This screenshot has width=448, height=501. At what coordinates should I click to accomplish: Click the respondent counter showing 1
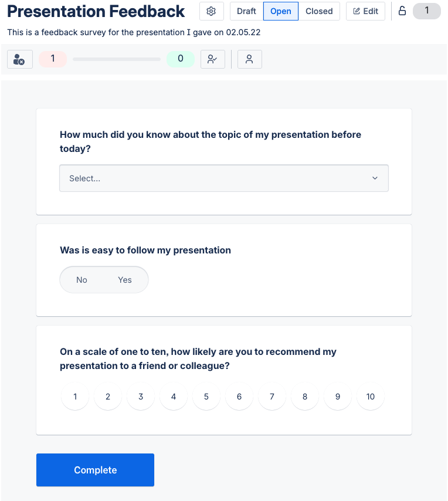426,11
